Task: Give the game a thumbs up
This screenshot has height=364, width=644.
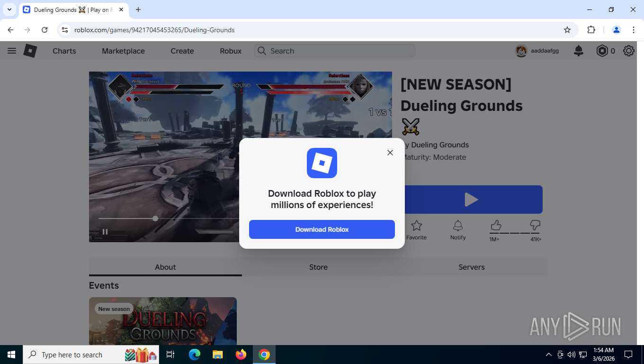Action: (496, 225)
